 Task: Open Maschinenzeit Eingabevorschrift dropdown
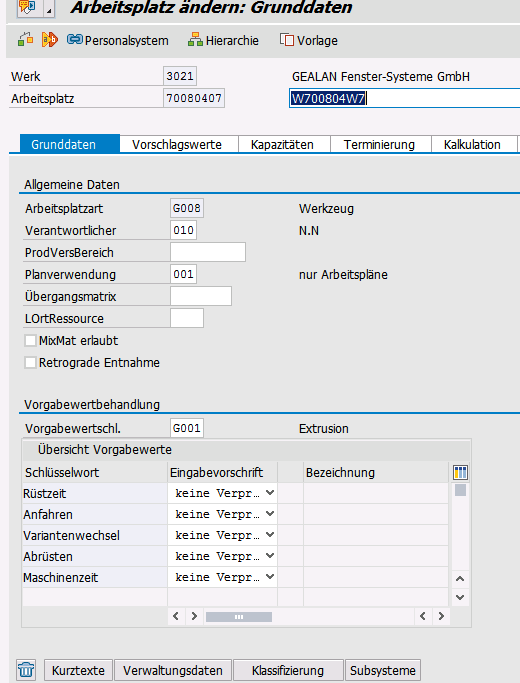point(270,577)
